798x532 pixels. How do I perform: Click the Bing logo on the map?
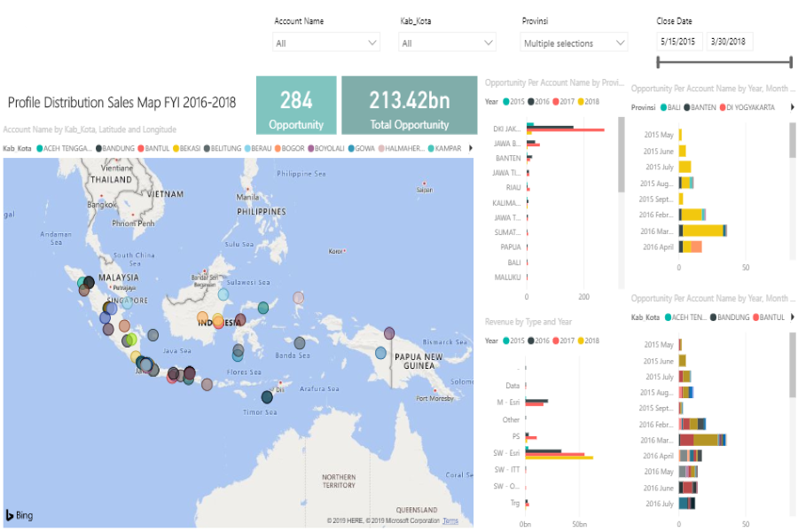click(20, 515)
